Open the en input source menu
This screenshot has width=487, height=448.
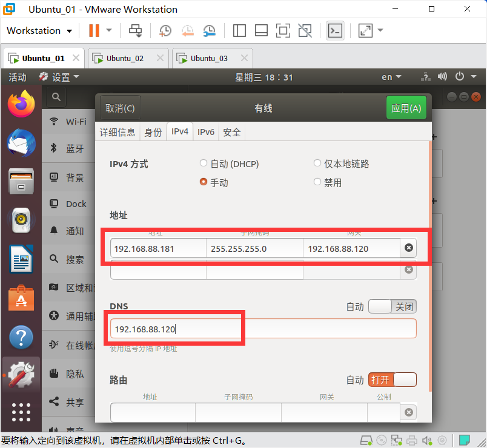click(x=391, y=77)
